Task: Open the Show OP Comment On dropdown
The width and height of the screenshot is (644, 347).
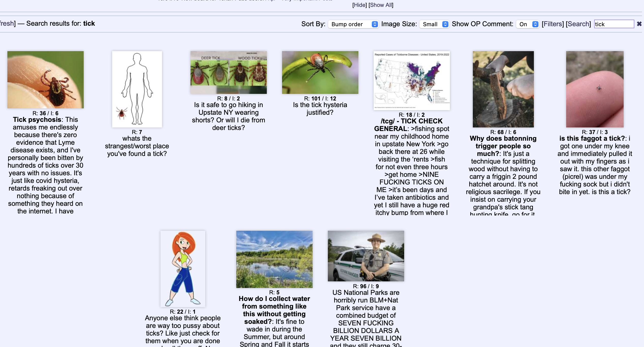Action: pyautogui.click(x=528, y=24)
